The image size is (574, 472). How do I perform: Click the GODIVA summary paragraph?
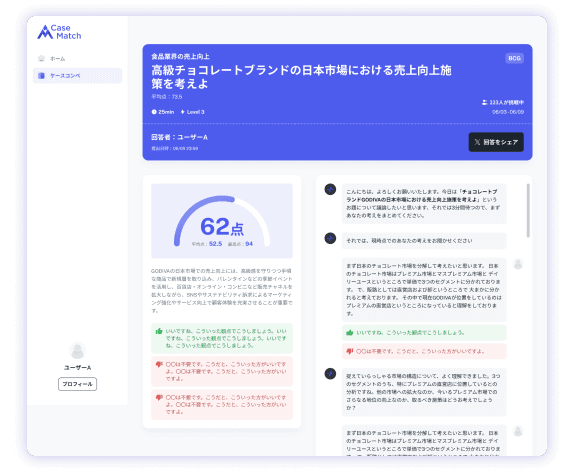click(222, 291)
